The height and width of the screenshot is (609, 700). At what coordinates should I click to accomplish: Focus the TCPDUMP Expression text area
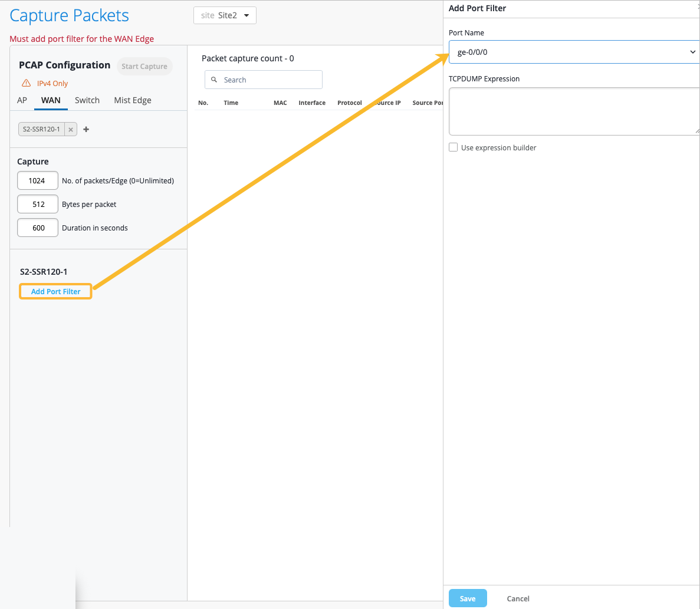574,111
